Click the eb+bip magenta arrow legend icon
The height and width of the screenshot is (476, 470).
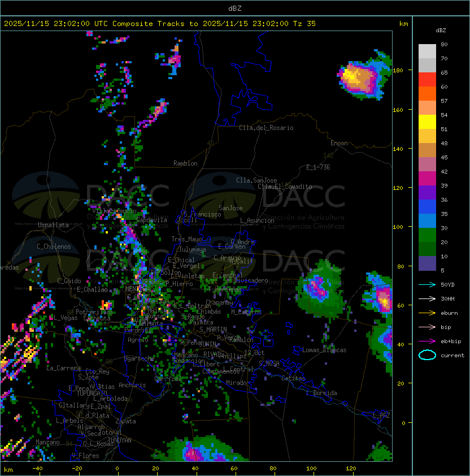coord(427,341)
